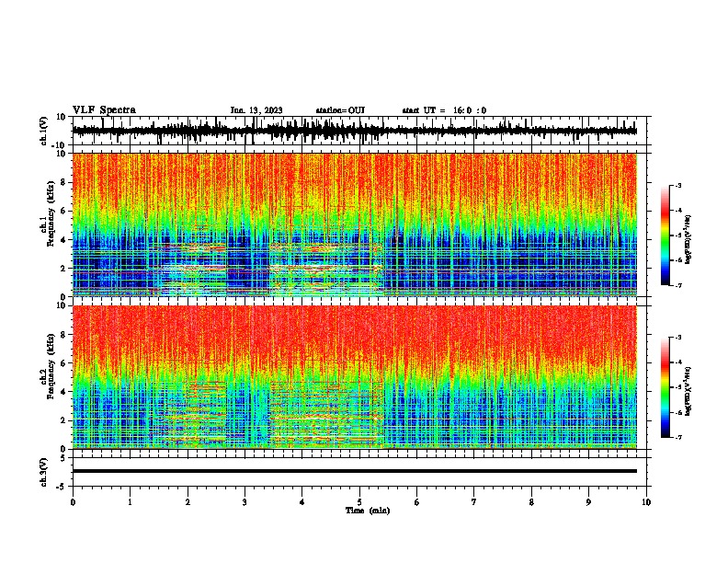Click inside the ch.2 frequency spectrogram

pos(354,377)
